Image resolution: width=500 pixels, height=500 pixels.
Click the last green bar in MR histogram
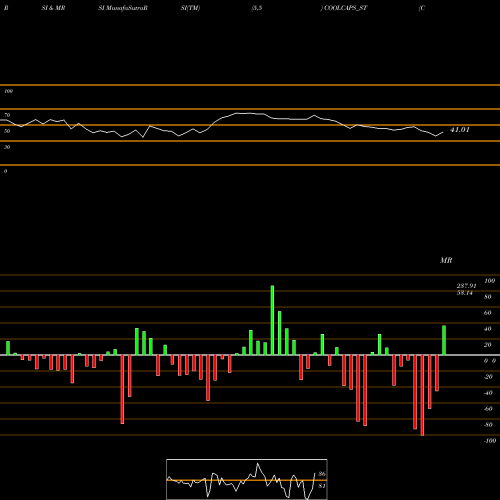click(444, 340)
